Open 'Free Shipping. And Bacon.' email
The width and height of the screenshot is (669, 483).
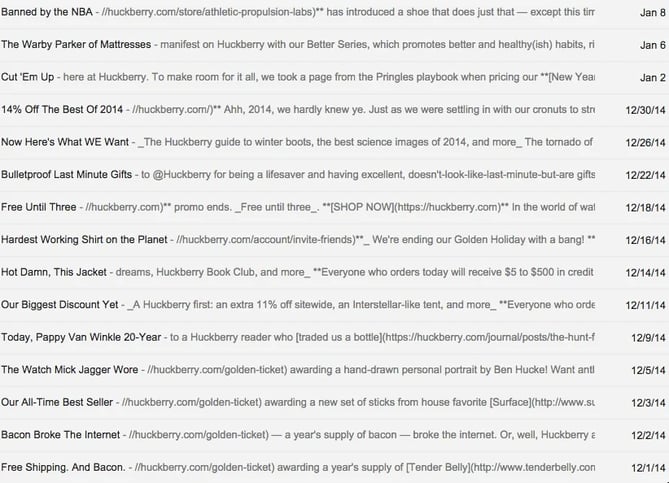tap(64, 467)
